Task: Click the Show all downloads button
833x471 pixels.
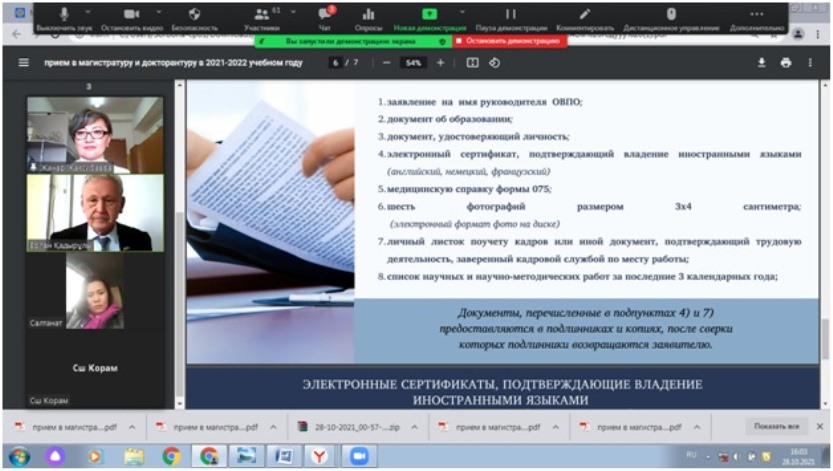Action: coord(777,426)
